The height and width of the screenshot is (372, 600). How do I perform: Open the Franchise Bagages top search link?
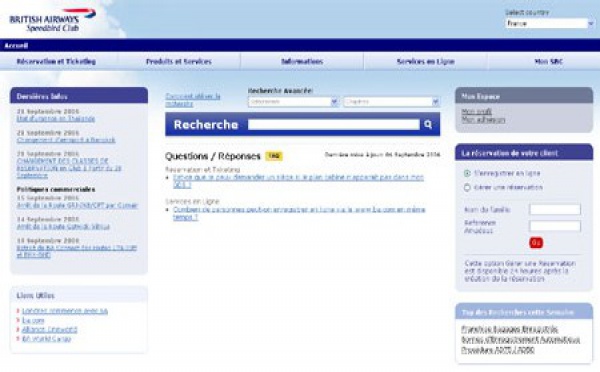tap(509, 329)
